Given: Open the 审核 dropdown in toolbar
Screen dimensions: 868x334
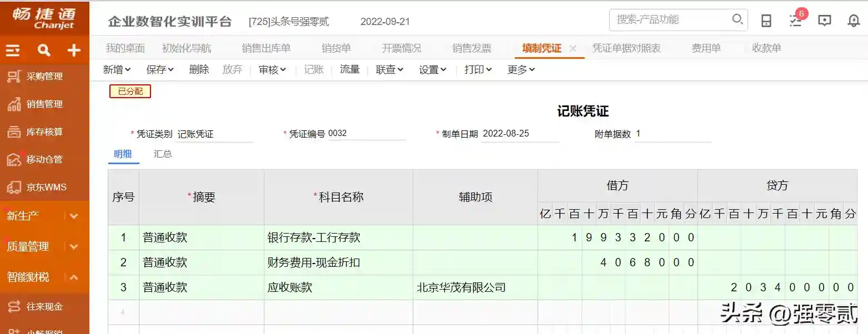Looking at the screenshot, I should 272,69.
